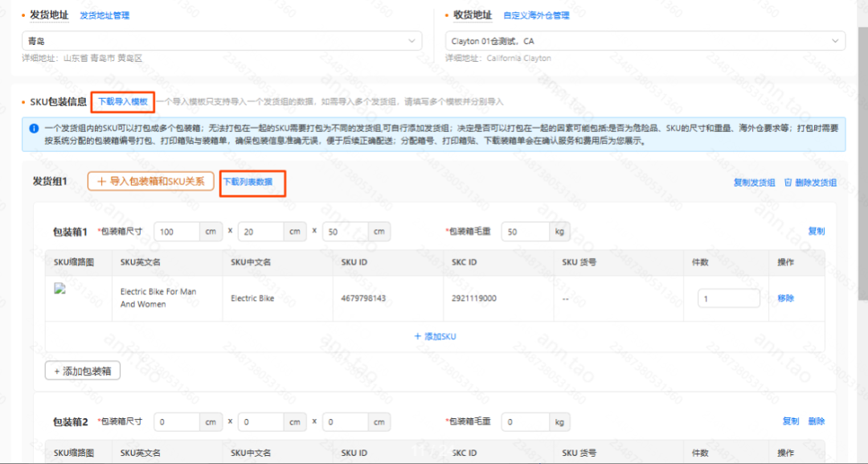Click 包装箱1 毛重 field showing 50 kg
Viewport: 868px width, 464px height.
pos(525,232)
